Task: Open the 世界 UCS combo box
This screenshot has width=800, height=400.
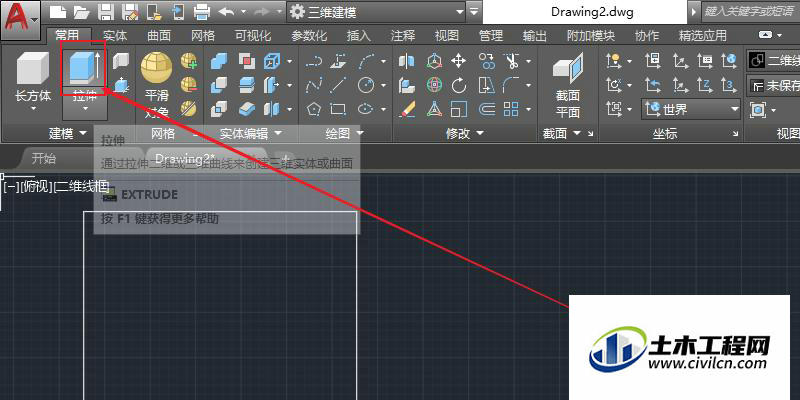Action: (x=691, y=109)
